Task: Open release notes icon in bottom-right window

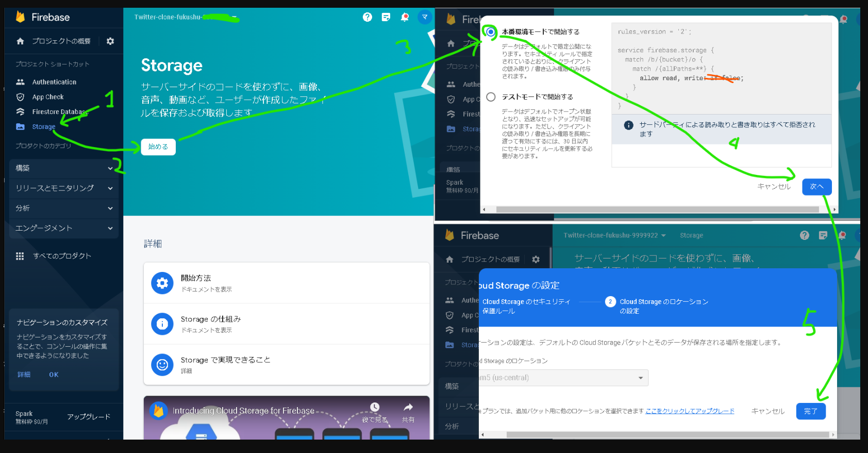Action: pyautogui.click(x=823, y=235)
